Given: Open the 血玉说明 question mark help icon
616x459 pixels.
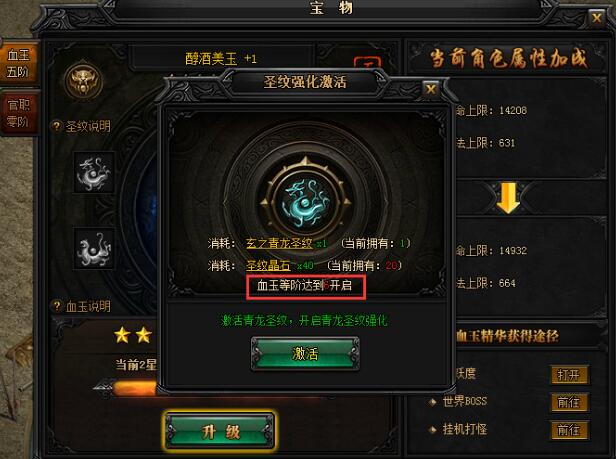Looking at the screenshot, I should pos(57,306).
